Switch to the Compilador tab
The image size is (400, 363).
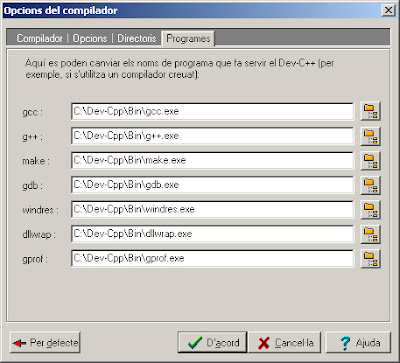[x=39, y=38]
